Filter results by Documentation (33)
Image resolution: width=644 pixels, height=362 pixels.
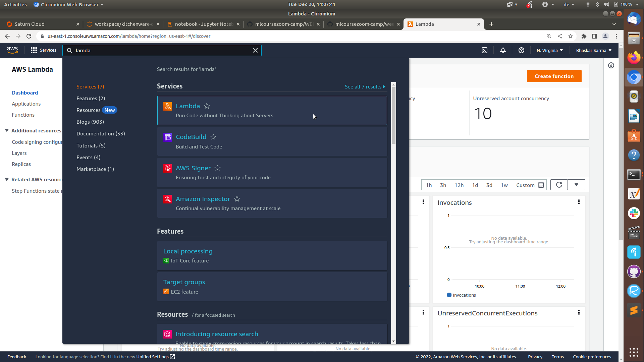[101, 133]
